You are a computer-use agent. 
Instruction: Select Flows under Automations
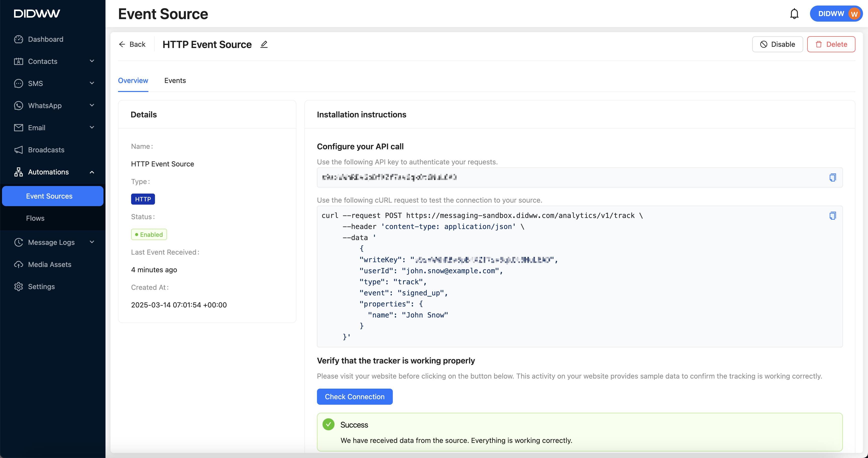pos(35,218)
